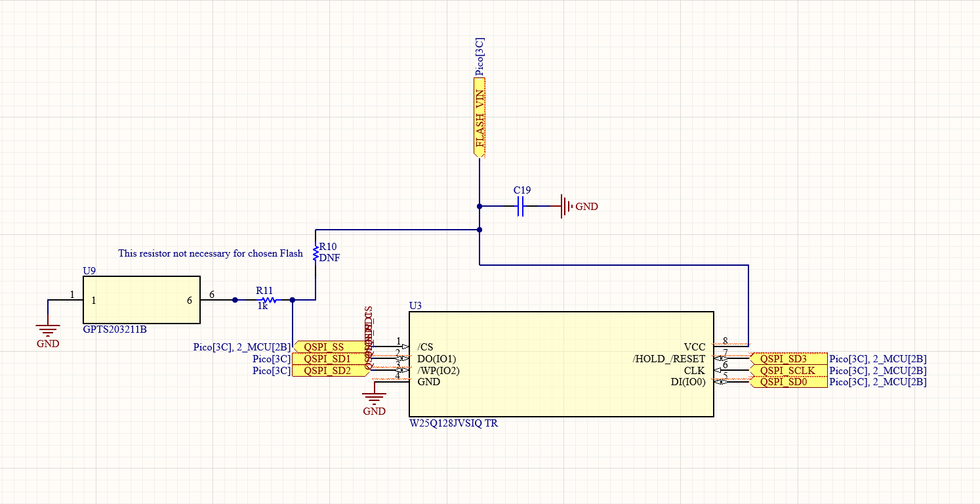Click the R11 designator label
Image resolution: width=980 pixels, height=504 pixels.
(264, 290)
